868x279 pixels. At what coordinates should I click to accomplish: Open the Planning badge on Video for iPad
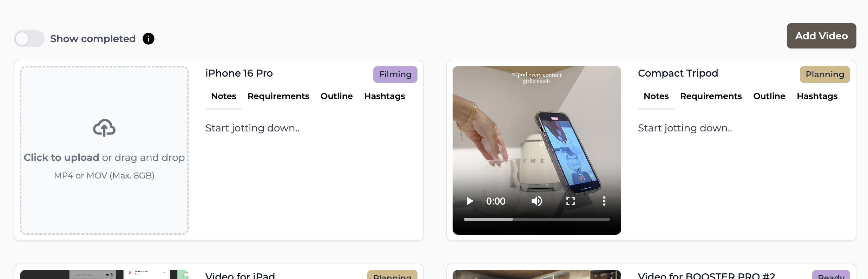392,275
